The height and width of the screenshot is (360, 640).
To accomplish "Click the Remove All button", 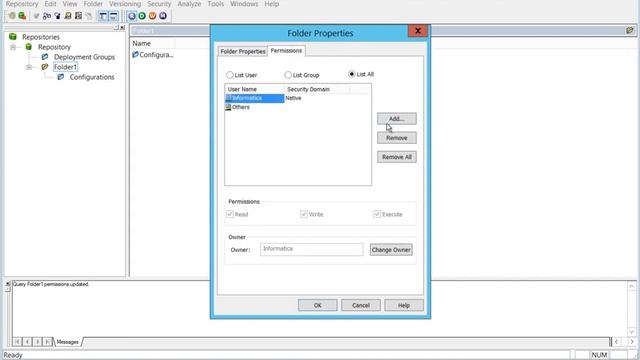I will (397, 157).
